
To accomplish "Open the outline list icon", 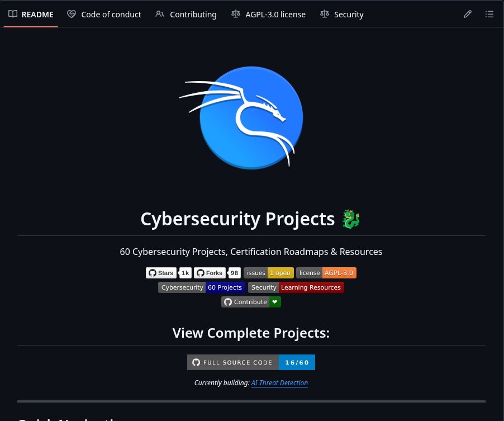I will [489, 14].
